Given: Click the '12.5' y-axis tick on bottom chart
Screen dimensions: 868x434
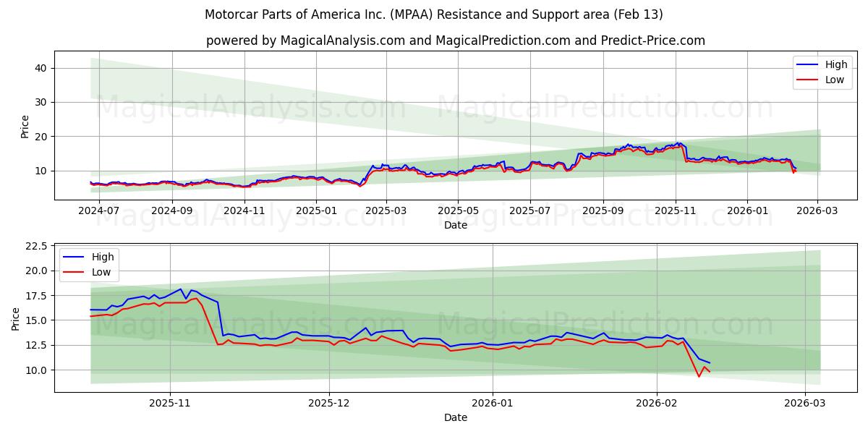Looking at the screenshot, I should pyautogui.click(x=38, y=345).
